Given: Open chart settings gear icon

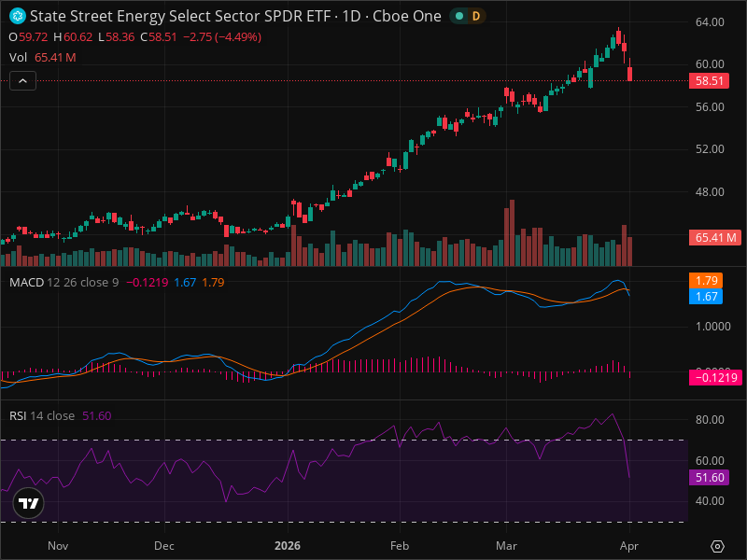Looking at the screenshot, I should pos(717,546).
